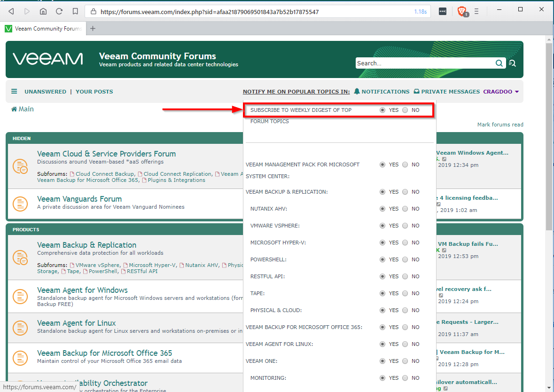Screen dimensions: 554x392
Task: Open the browser hamburger menu
Action: pyautogui.click(x=476, y=11)
